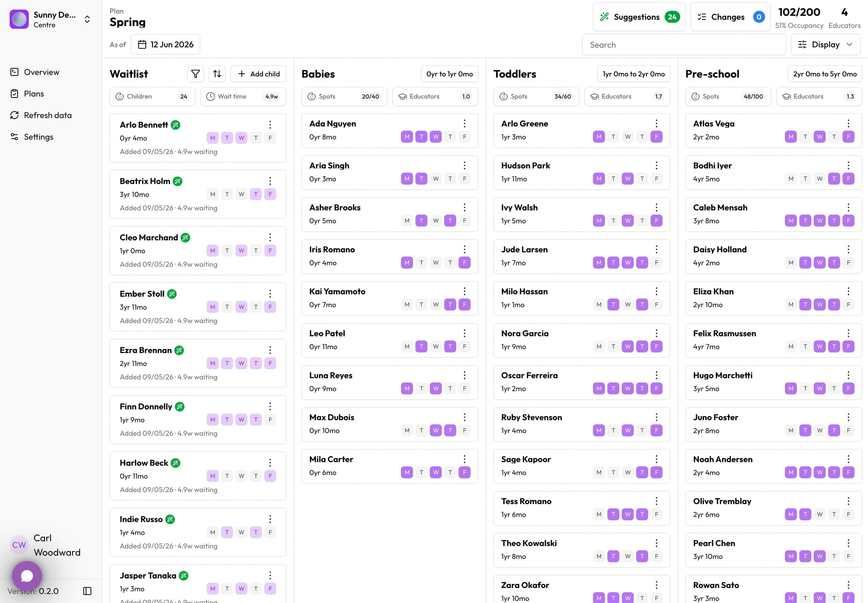Open the Sunny Centre switcher
The width and height of the screenshot is (868, 603).
[51, 19]
